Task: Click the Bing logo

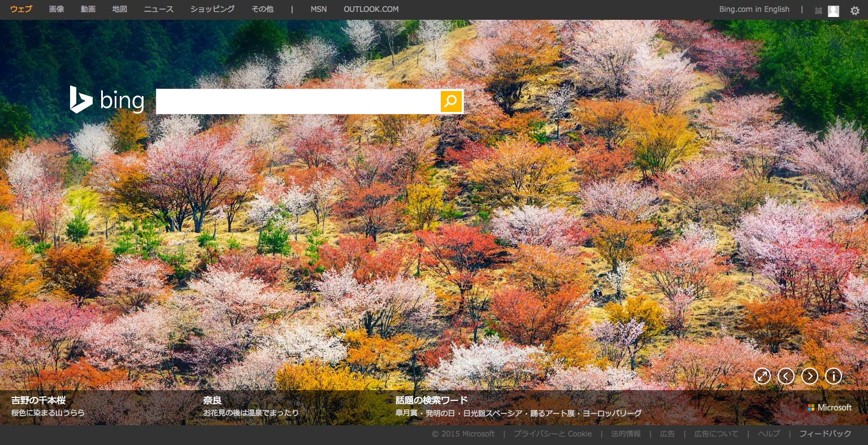Action: (x=107, y=101)
